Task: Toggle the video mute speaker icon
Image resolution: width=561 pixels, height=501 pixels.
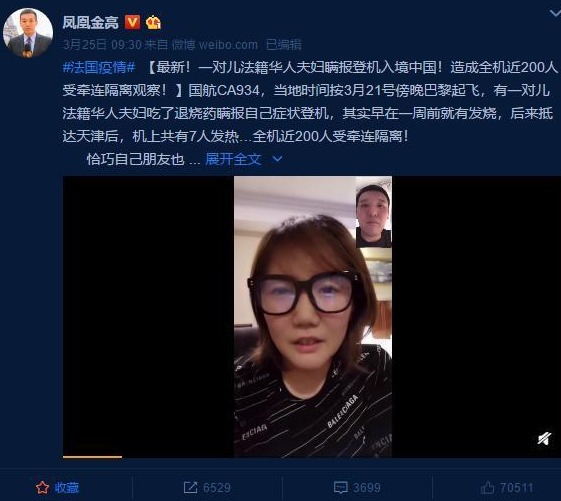Action: tap(544, 438)
